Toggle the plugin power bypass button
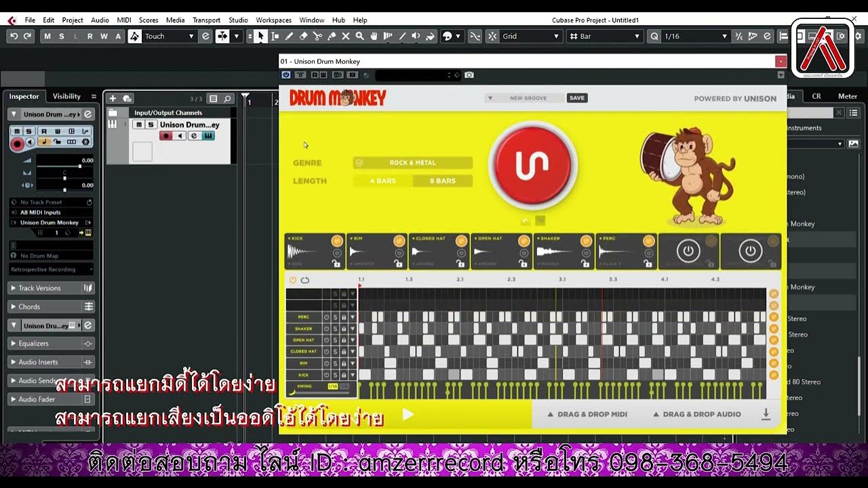This screenshot has width=868, height=488. click(x=285, y=75)
